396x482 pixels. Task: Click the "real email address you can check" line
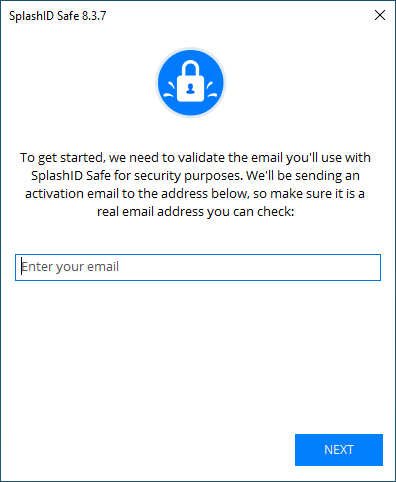196,212
